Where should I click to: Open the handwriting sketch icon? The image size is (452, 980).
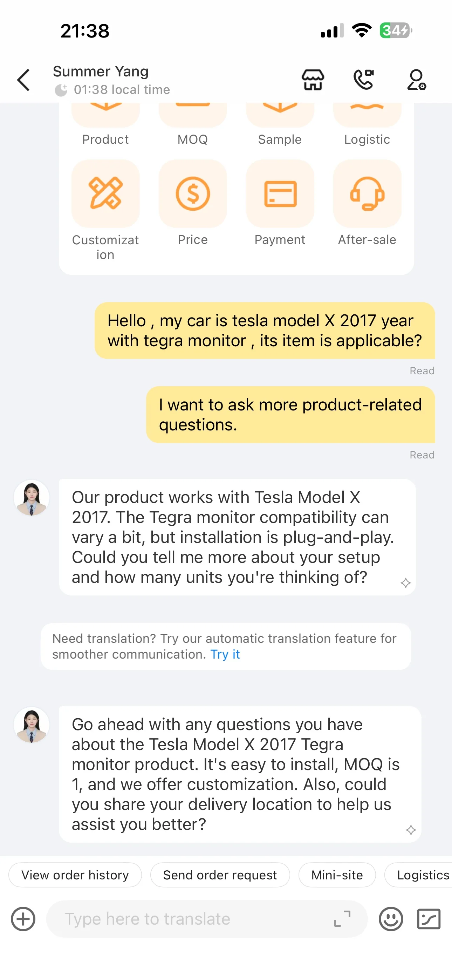(429, 919)
